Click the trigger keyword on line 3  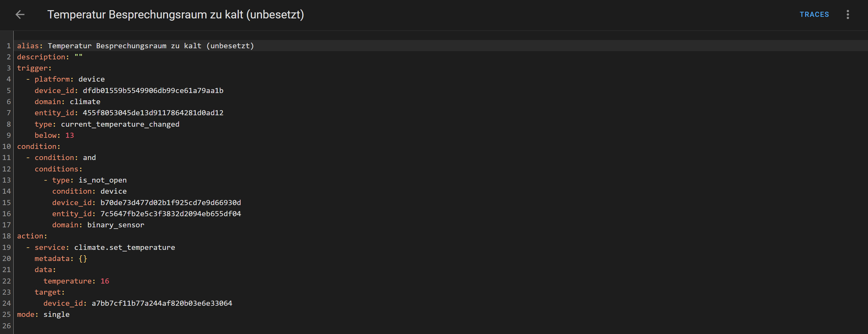coord(32,68)
